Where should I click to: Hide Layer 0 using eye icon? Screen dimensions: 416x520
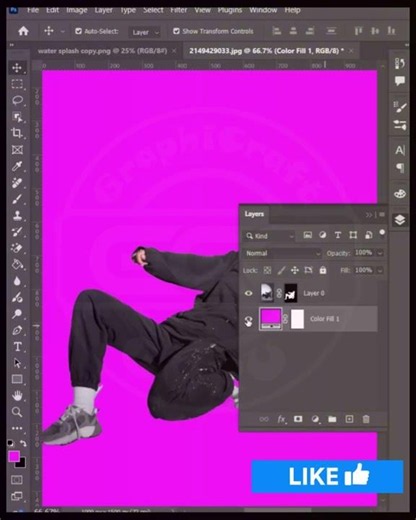point(249,293)
